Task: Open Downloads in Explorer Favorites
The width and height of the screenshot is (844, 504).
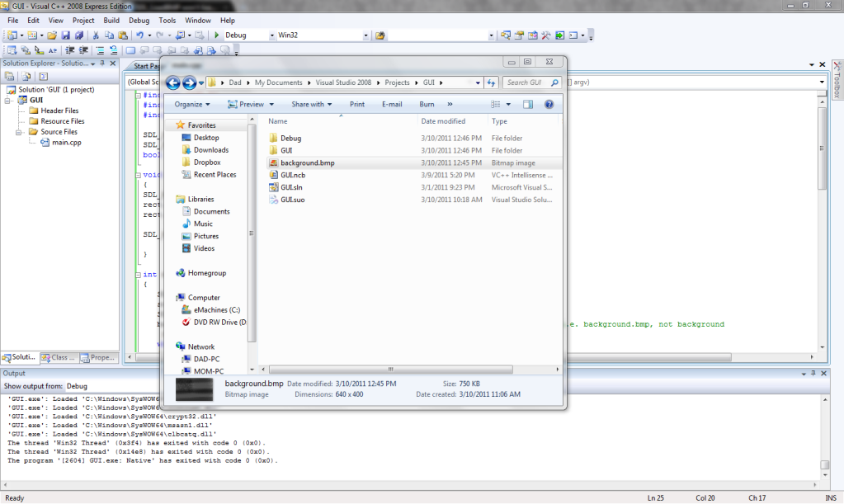Action: point(211,150)
